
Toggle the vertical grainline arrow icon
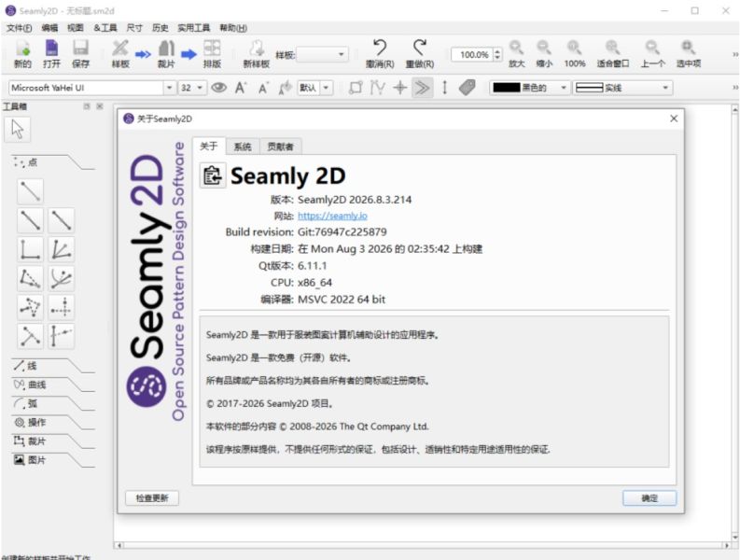(x=444, y=88)
